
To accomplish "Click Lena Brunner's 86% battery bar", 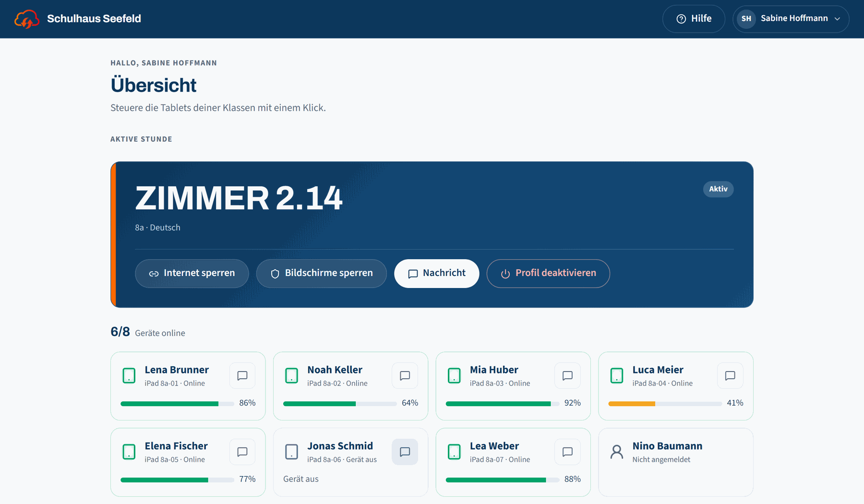I will coord(177,404).
